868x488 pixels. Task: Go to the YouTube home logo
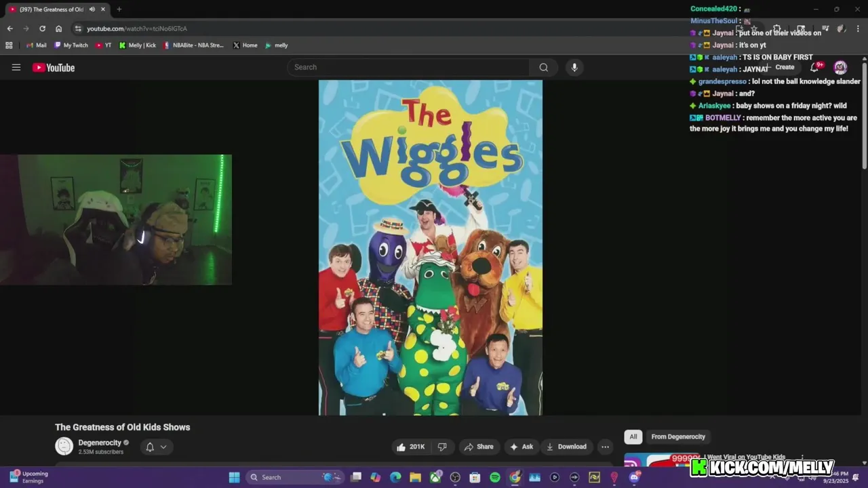click(54, 67)
